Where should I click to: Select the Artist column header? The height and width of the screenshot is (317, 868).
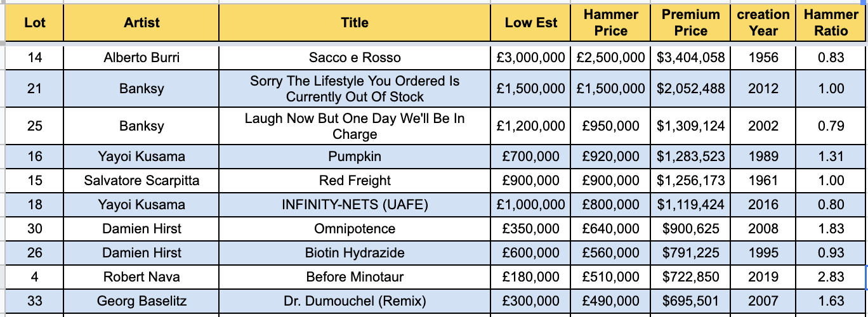141,23
